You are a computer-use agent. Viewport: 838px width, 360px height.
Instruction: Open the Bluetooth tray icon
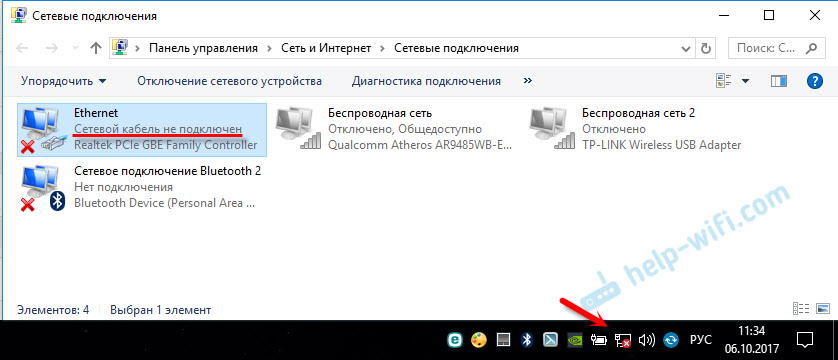click(x=527, y=340)
